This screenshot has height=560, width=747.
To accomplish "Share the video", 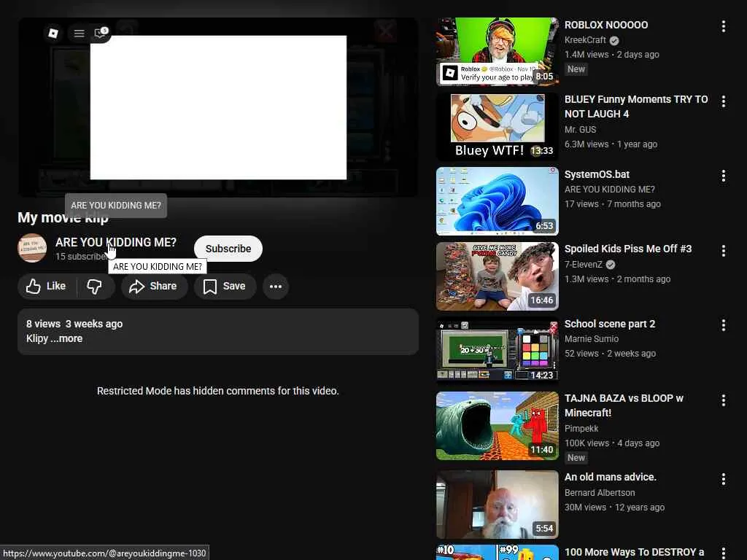I will [154, 286].
